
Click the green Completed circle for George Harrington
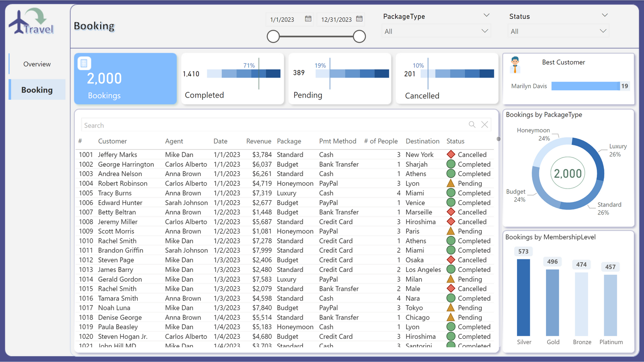coord(451,164)
